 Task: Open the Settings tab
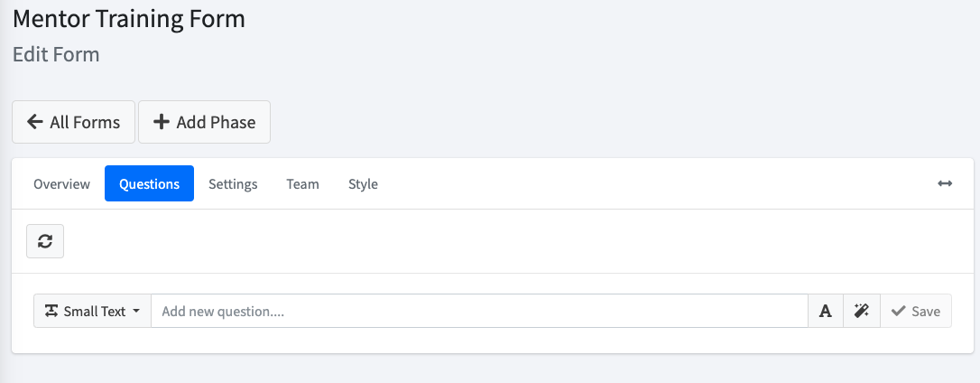[233, 184]
